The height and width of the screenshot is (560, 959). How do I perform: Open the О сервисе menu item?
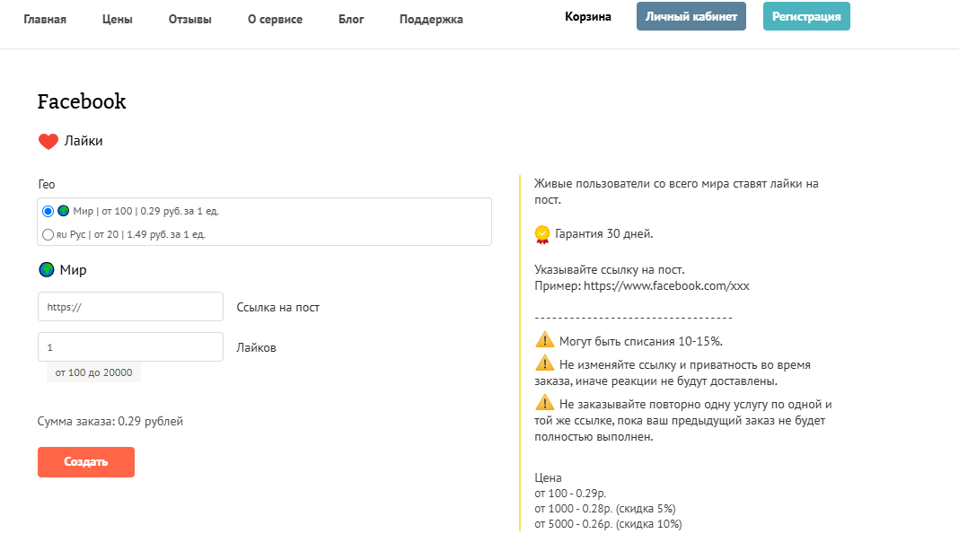point(276,20)
